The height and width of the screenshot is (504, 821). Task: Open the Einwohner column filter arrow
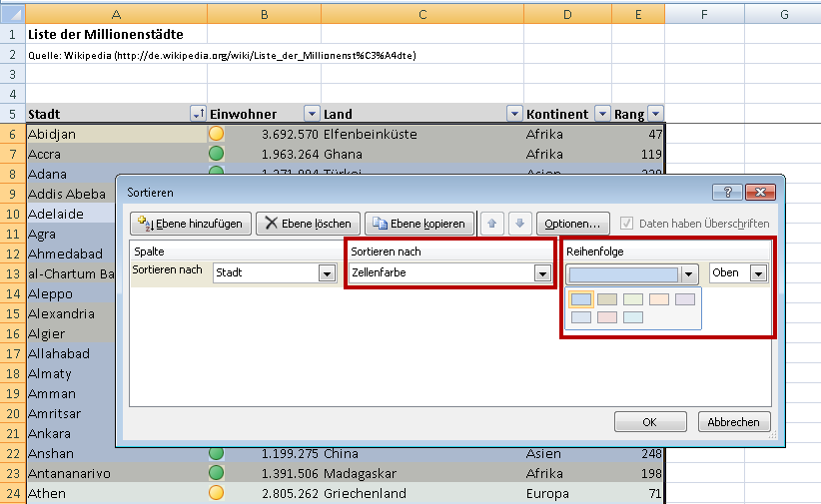pyautogui.click(x=312, y=114)
